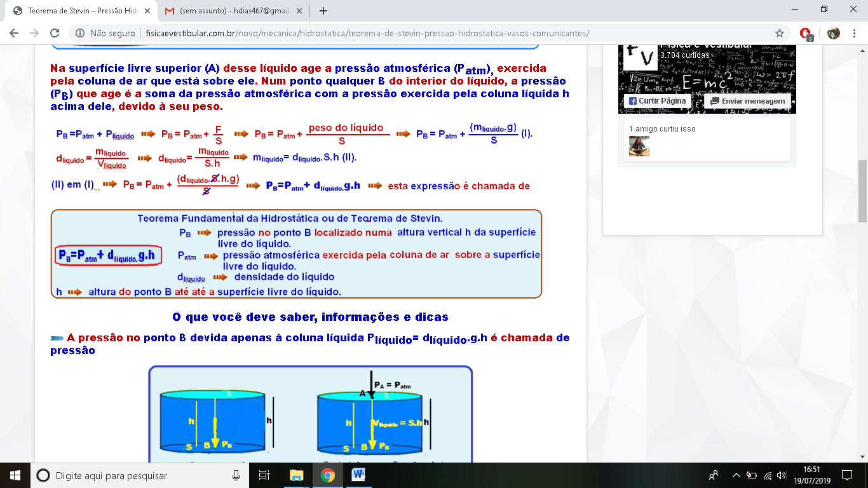
Task: Open the Chrome three-dot menu
Action: (x=854, y=33)
